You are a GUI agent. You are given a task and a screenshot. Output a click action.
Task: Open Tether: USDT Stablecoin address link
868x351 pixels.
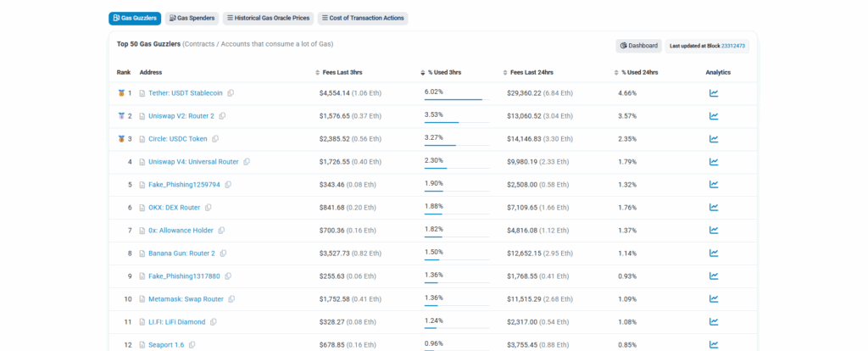(186, 93)
